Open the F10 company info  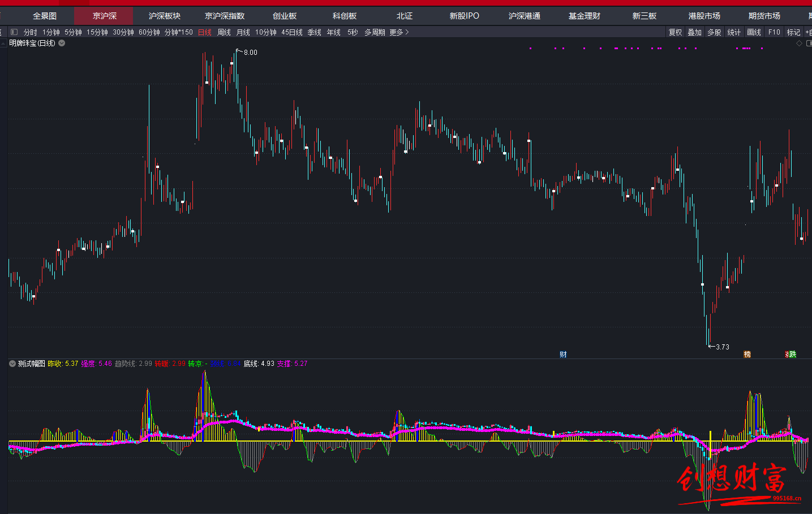pos(774,32)
